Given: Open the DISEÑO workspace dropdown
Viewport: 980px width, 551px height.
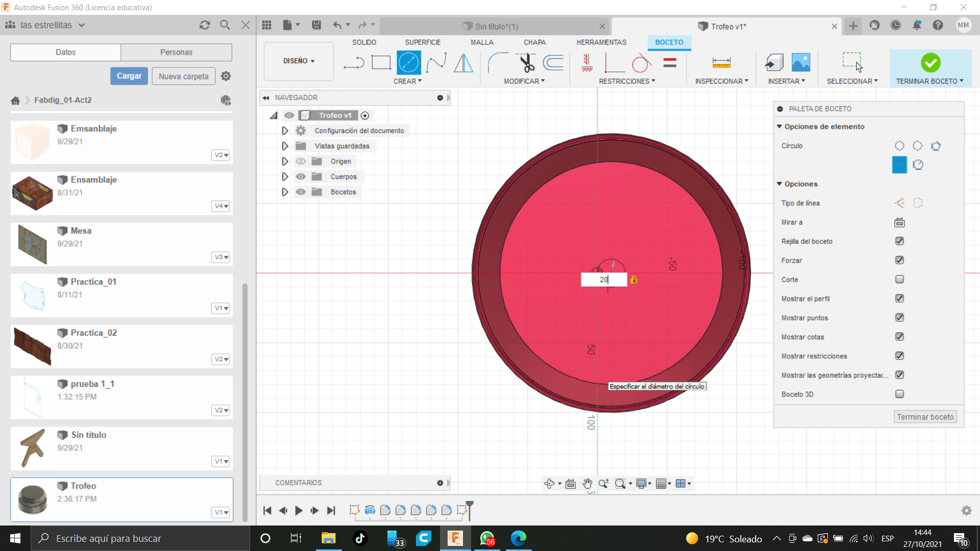Looking at the screenshot, I should click(x=299, y=61).
